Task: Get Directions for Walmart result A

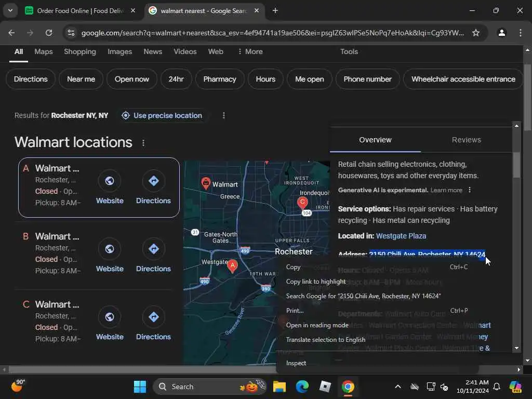Action: click(153, 188)
